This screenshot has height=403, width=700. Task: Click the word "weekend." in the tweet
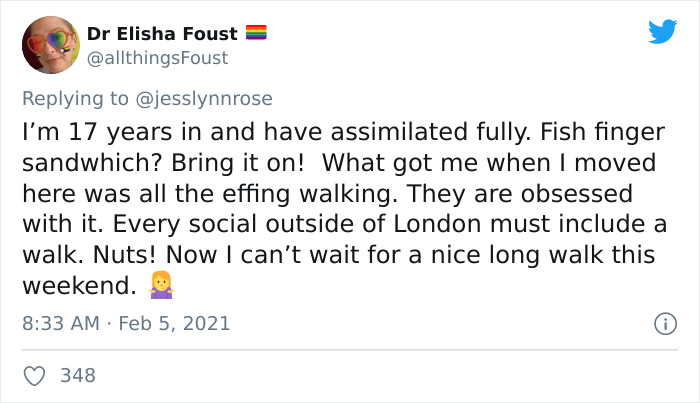pyautogui.click(x=79, y=287)
